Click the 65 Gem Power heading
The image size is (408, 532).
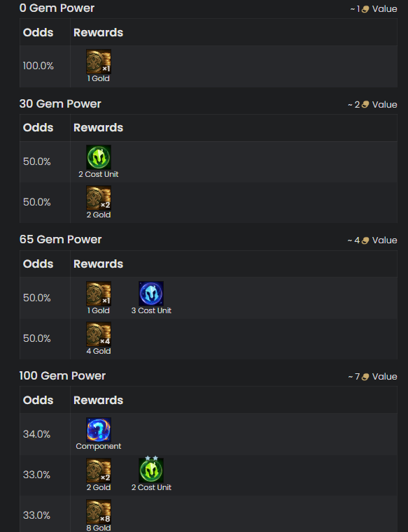point(60,240)
